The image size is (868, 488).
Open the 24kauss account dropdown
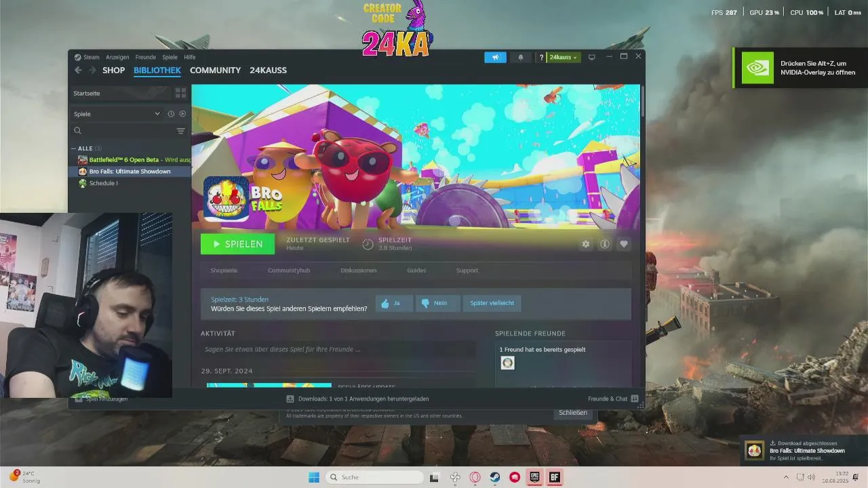click(x=564, y=58)
